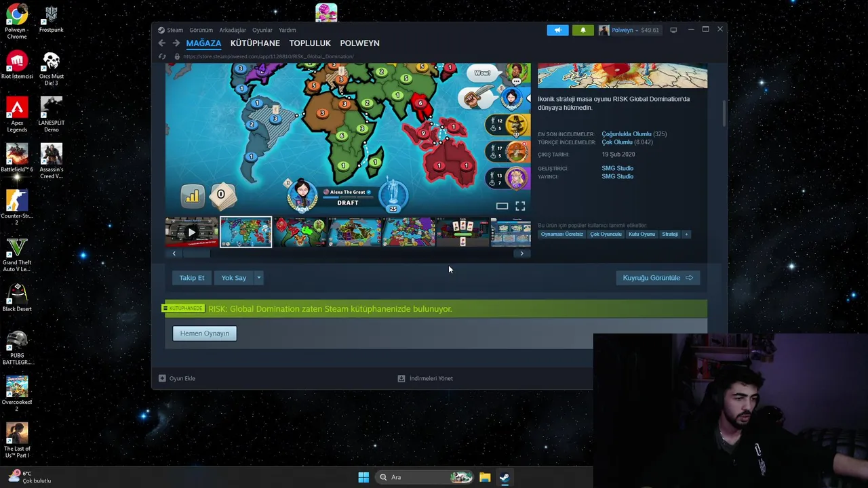Open Riot İstemcisi desktop shortcut
868x488 pixels.
pyautogui.click(x=17, y=65)
